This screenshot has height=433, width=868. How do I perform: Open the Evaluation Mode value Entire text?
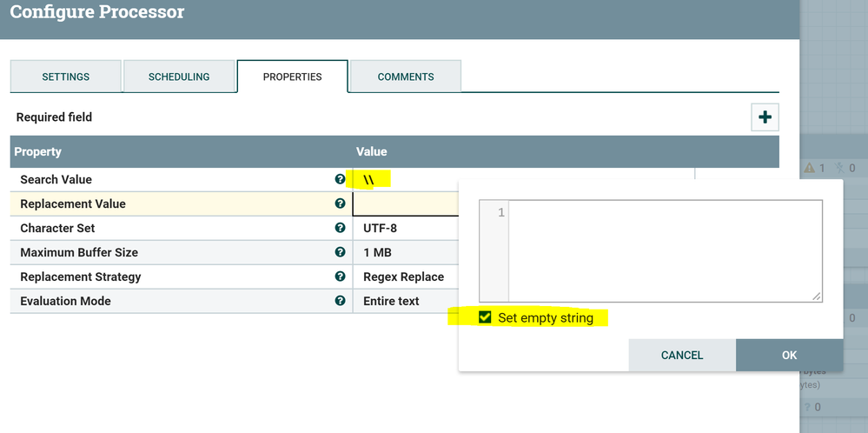(392, 301)
